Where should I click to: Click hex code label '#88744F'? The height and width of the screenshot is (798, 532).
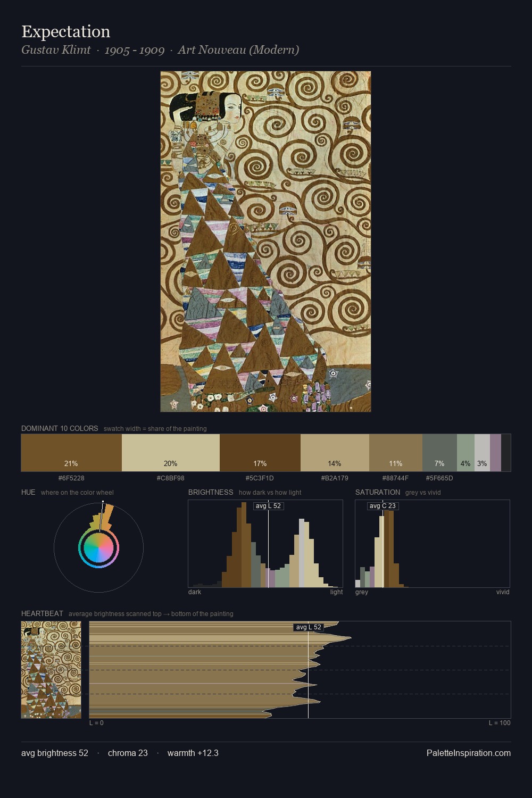[395, 478]
